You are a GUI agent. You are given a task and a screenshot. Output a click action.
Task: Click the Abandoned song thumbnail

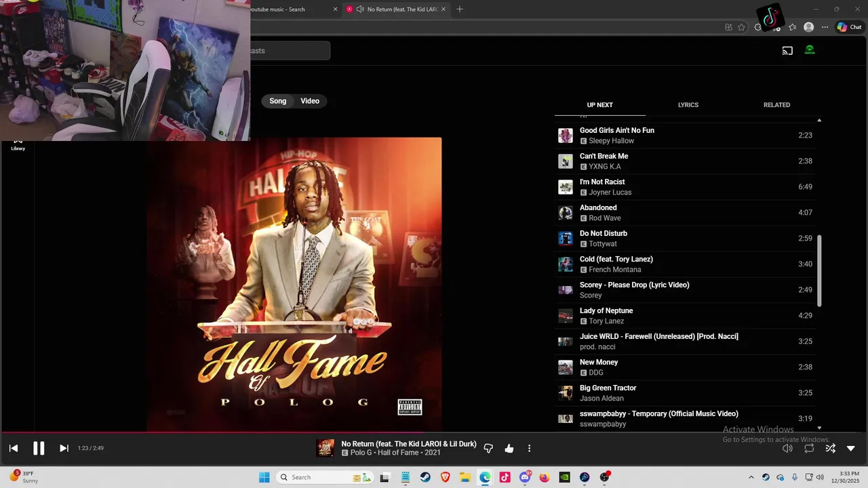pos(566,213)
